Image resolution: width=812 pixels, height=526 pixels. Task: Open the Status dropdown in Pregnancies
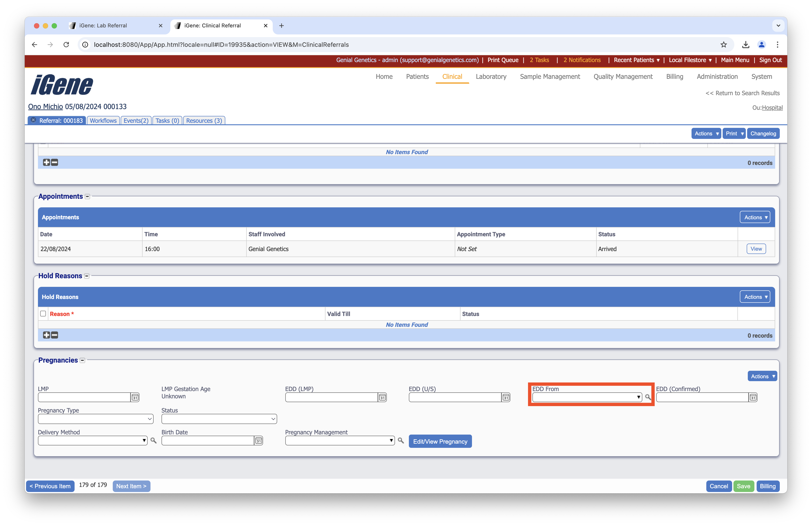(219, 419)
